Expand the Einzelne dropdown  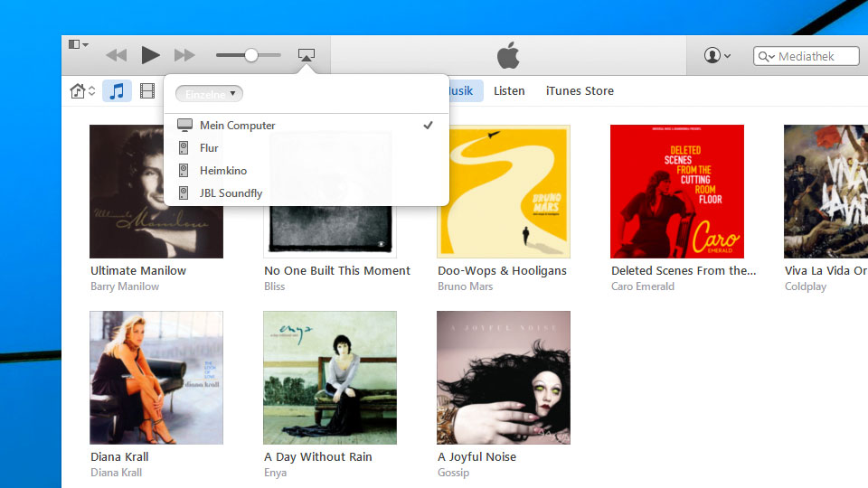point(209,93)
